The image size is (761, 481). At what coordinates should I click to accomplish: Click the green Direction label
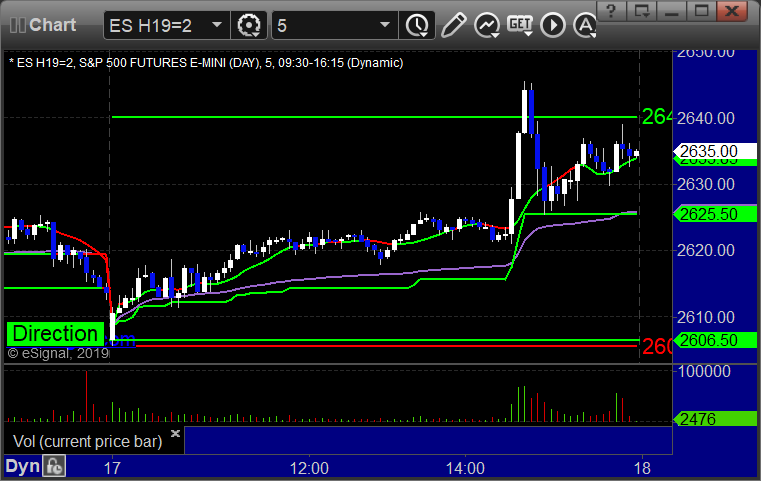coord(55,334)
